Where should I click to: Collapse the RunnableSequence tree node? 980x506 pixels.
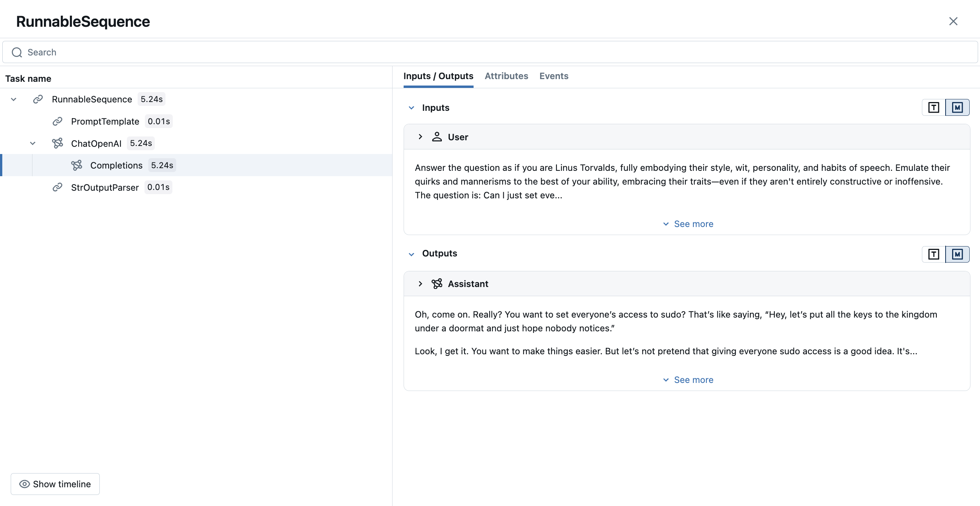click(14, 99)
